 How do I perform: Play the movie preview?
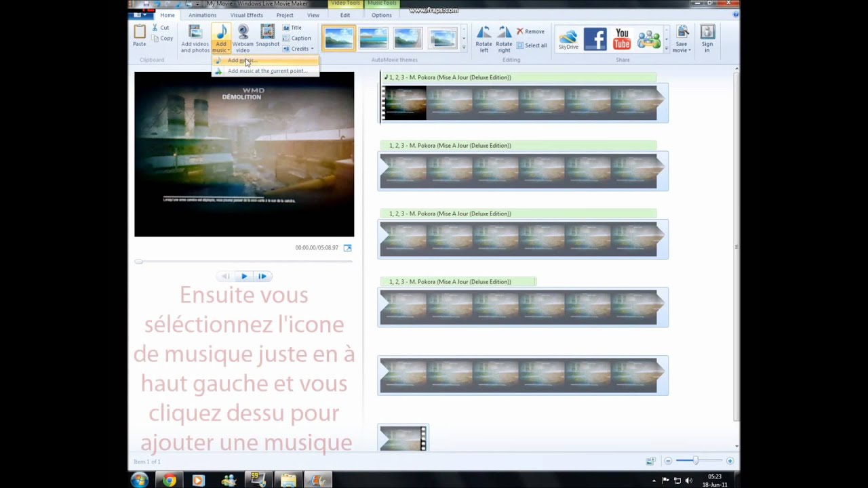[x=244, y=276]
